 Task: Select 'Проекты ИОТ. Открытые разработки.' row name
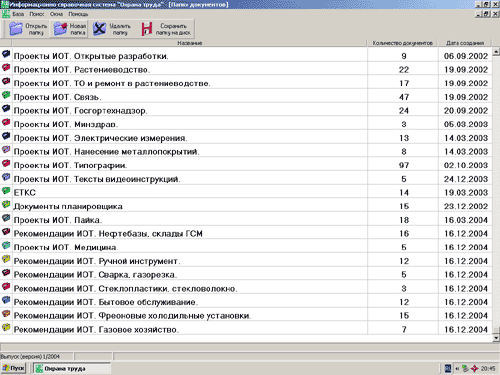point(91,56)
